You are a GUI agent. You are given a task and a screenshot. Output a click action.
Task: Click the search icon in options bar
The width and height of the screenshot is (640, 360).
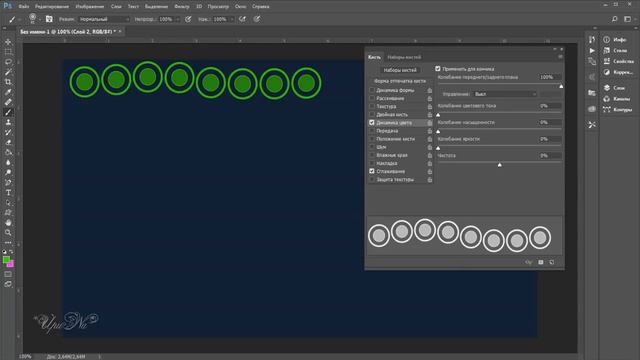(x=615, y=19)
